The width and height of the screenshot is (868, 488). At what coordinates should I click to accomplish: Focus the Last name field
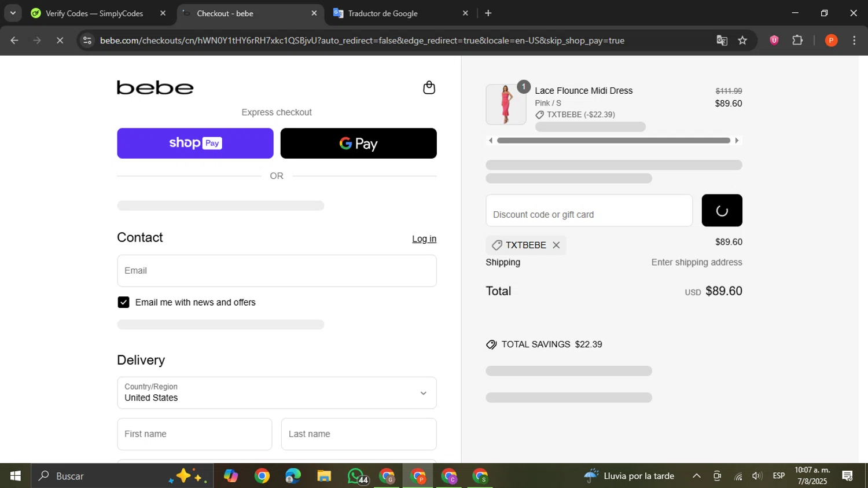[x=359, y=434]
